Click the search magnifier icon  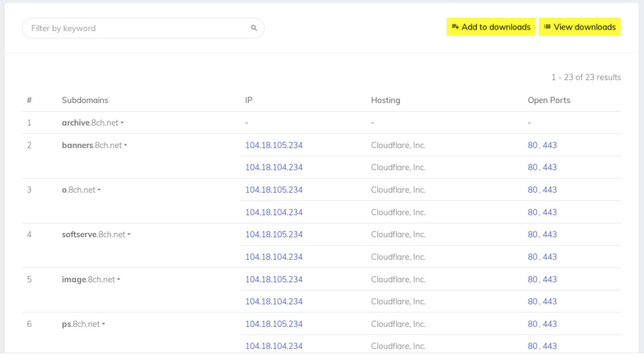tap(254, 28)
